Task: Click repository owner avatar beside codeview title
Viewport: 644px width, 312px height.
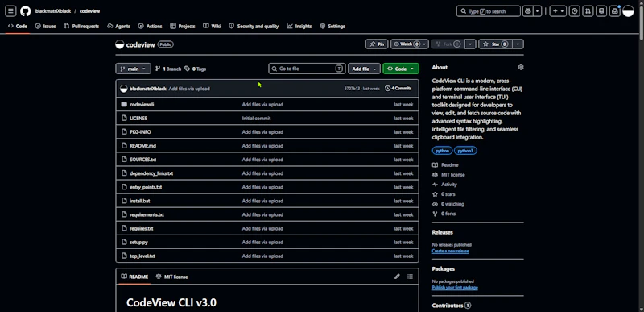Action: click(x=119, y=44)
